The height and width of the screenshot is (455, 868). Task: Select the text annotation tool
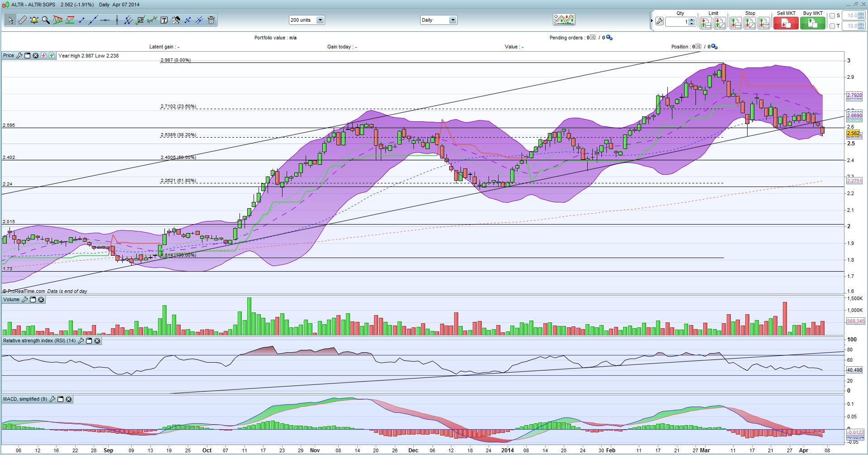tap(164, 20)
